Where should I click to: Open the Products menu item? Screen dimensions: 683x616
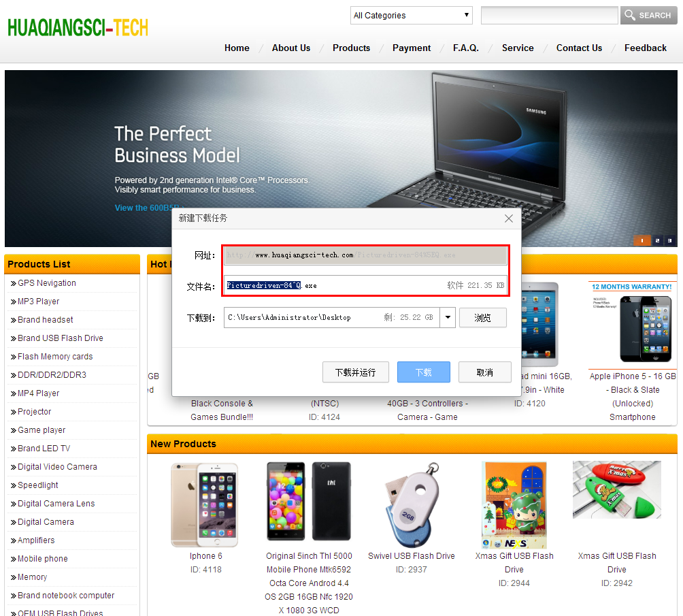coord(351,48)
